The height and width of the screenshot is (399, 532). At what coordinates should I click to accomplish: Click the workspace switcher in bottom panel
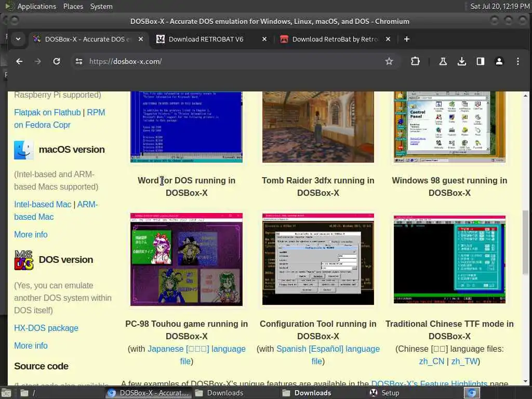(x=472, y=393)
